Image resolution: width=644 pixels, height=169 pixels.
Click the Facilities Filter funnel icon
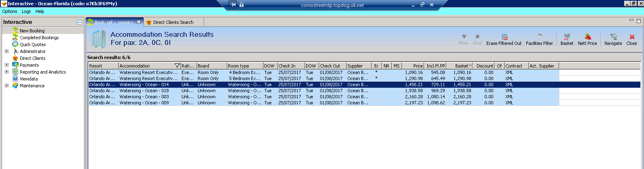coord(540,36)
